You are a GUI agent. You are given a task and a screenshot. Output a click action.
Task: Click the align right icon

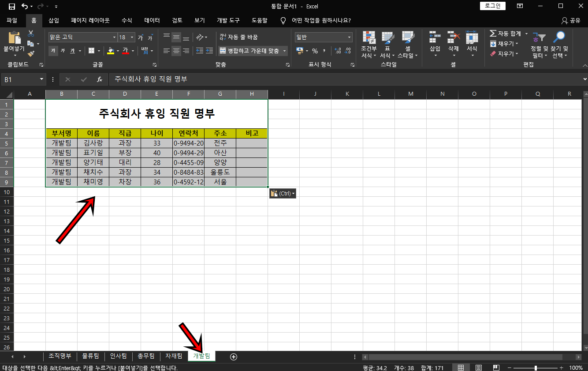pyautogui.click(x=186, y=51)
